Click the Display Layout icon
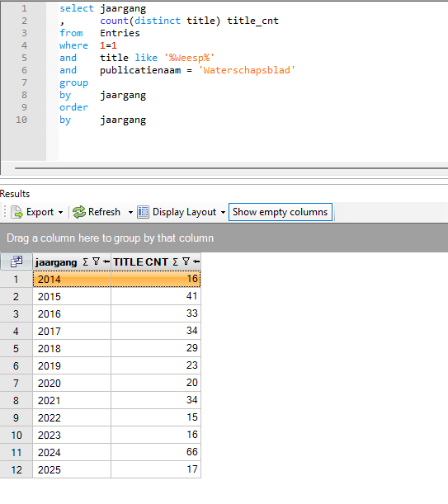This screenshot has height=504, width=448. point(143,213)
